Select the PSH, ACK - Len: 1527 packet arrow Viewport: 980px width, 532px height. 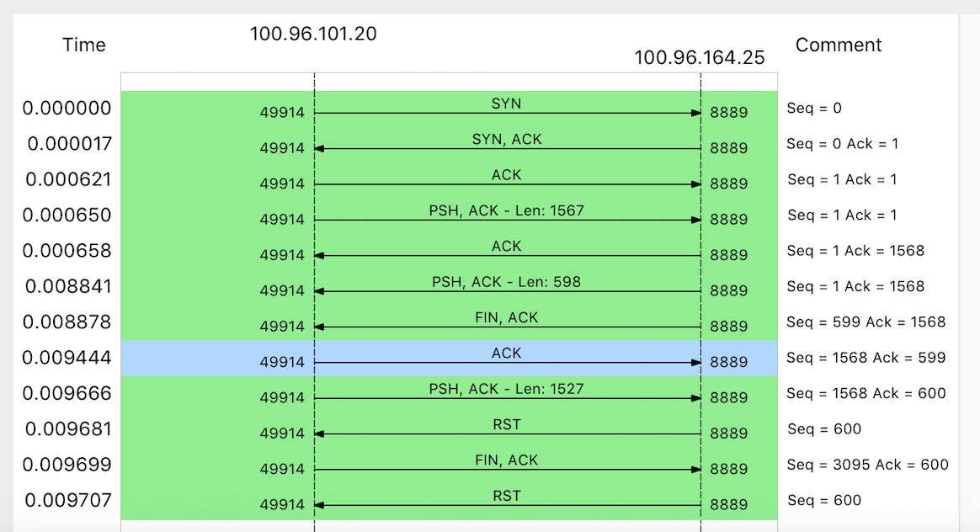505,394
